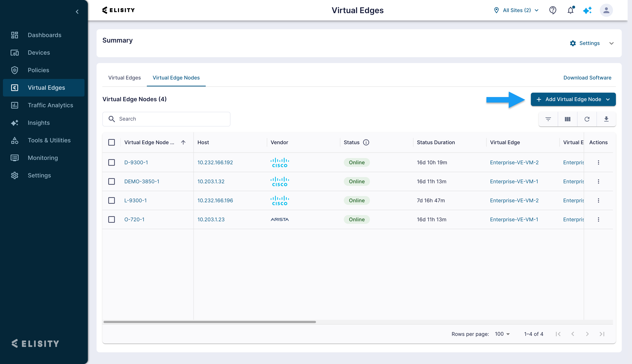Toggle the select-all rows checkbox
Viewport: 632px width, 364px height.
pos(112,143)
